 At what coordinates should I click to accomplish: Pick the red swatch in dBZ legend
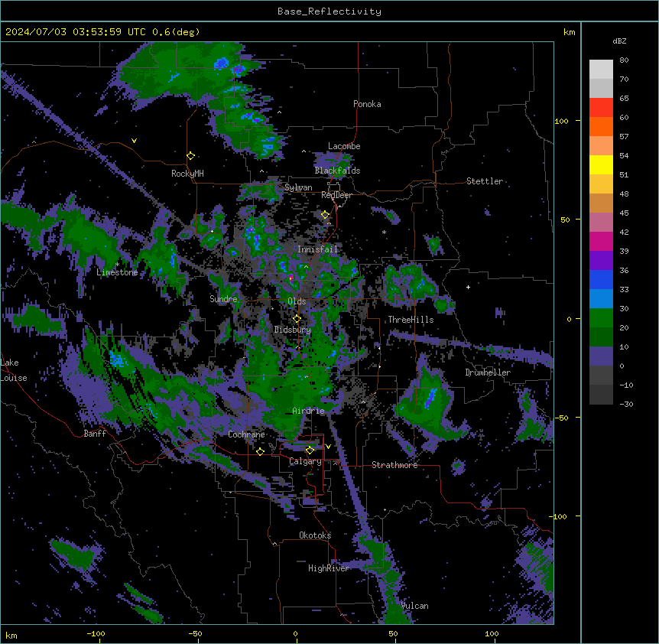[601, 108]
